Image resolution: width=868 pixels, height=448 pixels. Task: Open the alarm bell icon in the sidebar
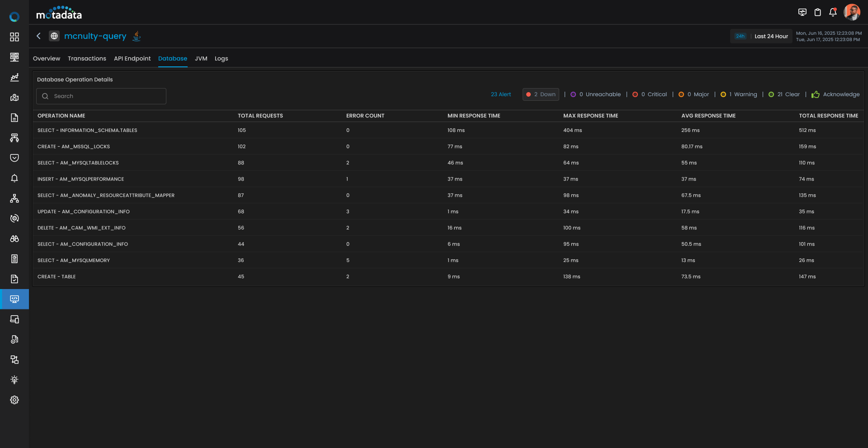(14, 178)
